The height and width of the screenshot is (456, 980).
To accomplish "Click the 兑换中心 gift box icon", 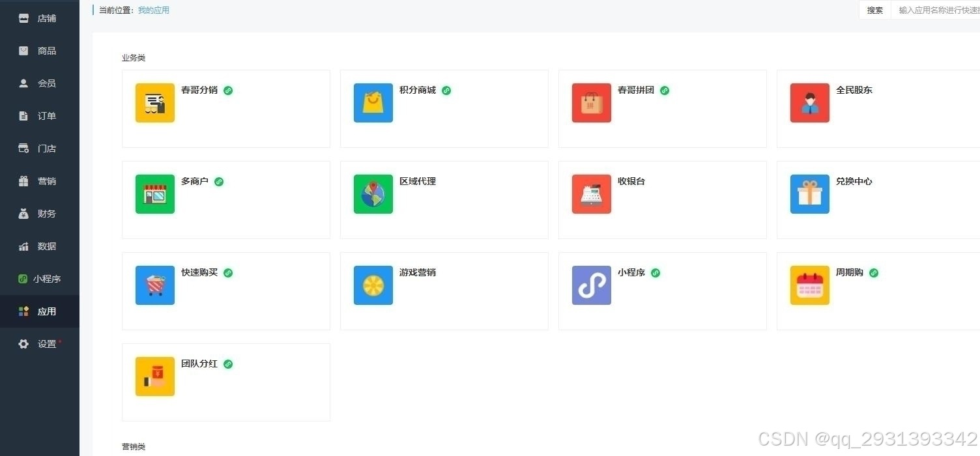I will pos(810,194).
